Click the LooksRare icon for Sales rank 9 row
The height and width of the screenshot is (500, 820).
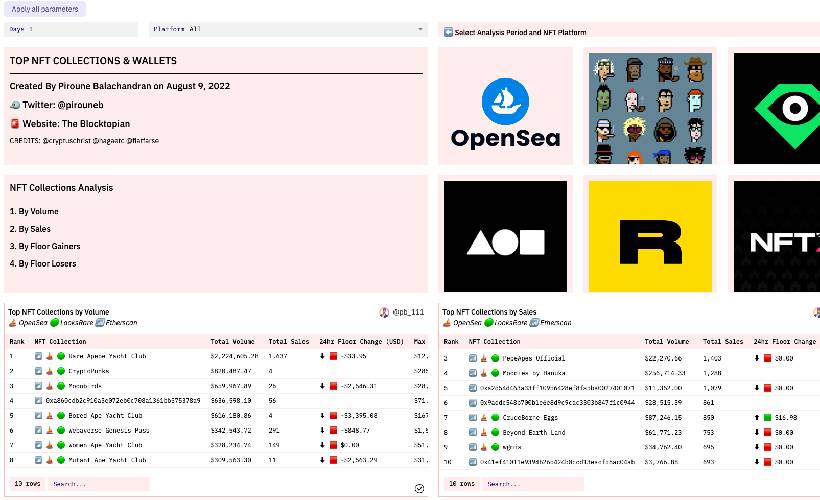[x=495, y=447]
